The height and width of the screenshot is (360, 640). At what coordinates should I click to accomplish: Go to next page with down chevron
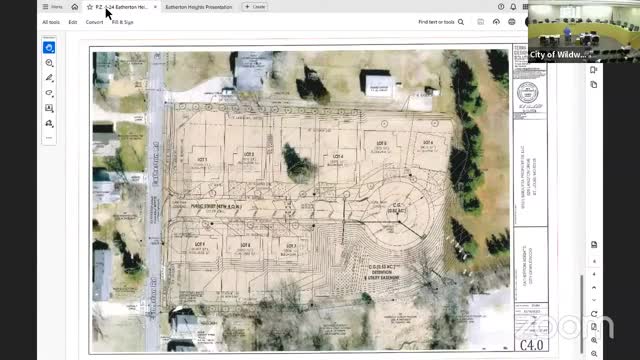[x=594, y=300]
